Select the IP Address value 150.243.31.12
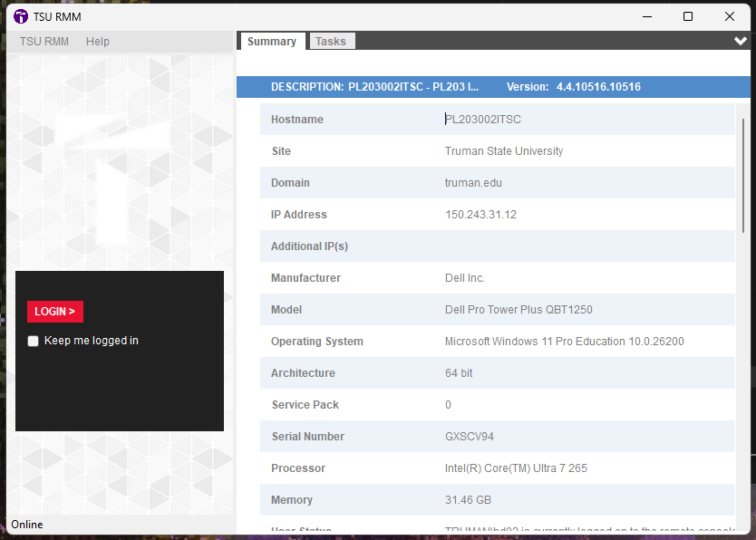This screenshot has width=756, height=540. (x=480, y=215)
